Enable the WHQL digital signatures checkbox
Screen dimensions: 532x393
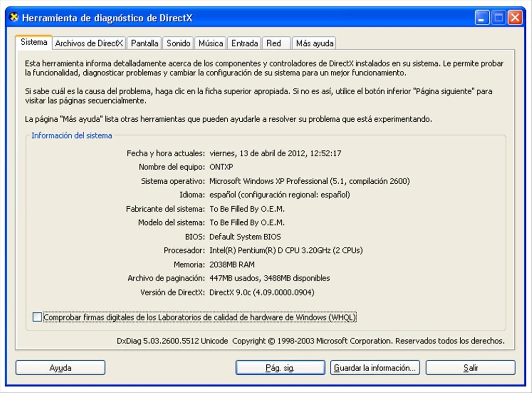[x=37, y=317]
